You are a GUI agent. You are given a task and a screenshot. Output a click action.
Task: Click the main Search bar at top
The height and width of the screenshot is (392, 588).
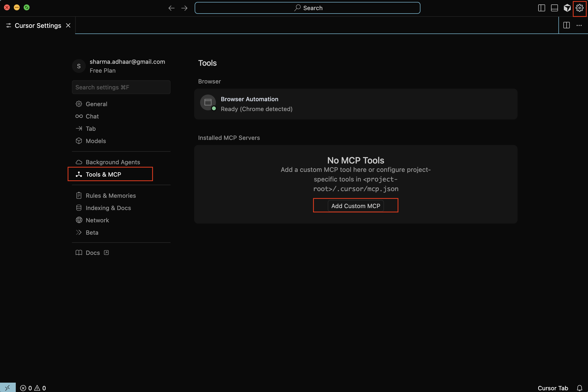click(307, 8)
